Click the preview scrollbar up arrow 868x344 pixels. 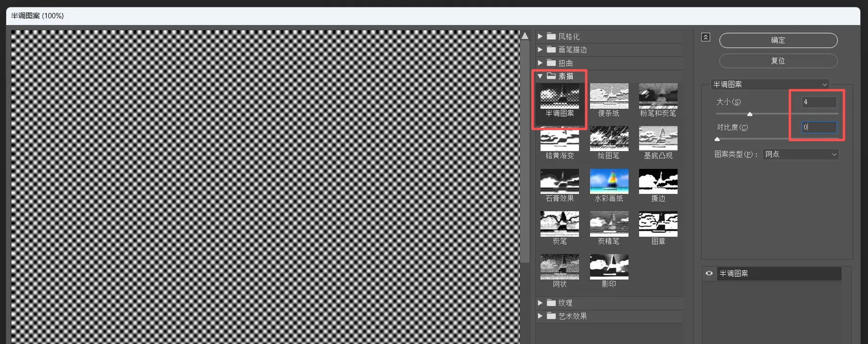point(525,36)
